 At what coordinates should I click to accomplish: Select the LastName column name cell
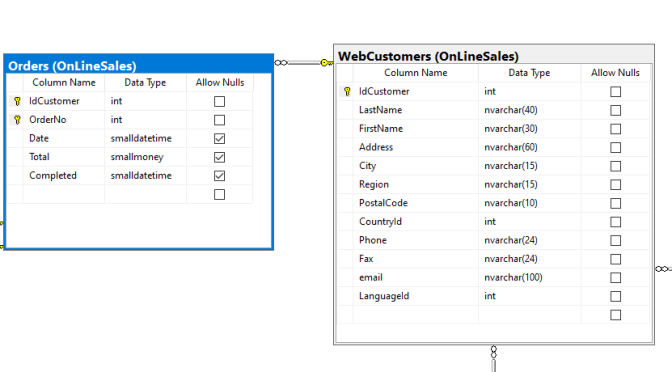pyautogui.click(x=416, y=110)
